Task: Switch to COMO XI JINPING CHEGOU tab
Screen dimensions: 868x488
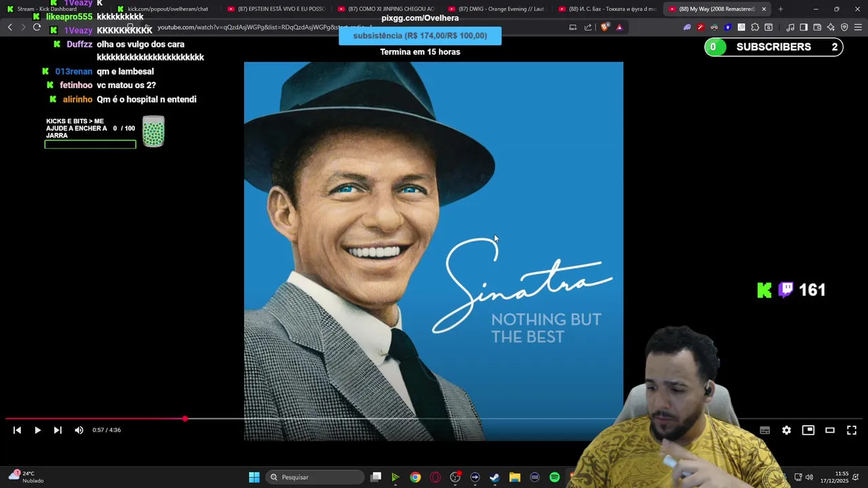Action: point(387,9)
